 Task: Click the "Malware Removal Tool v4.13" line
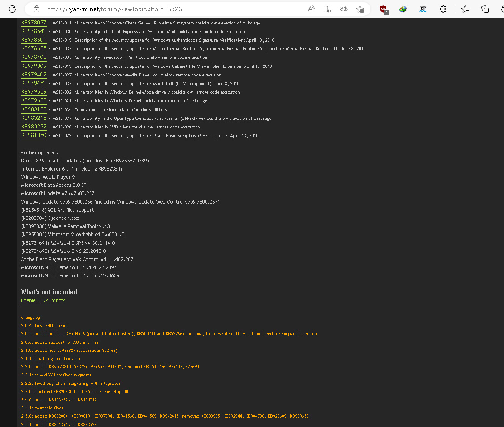click(66, 226)
